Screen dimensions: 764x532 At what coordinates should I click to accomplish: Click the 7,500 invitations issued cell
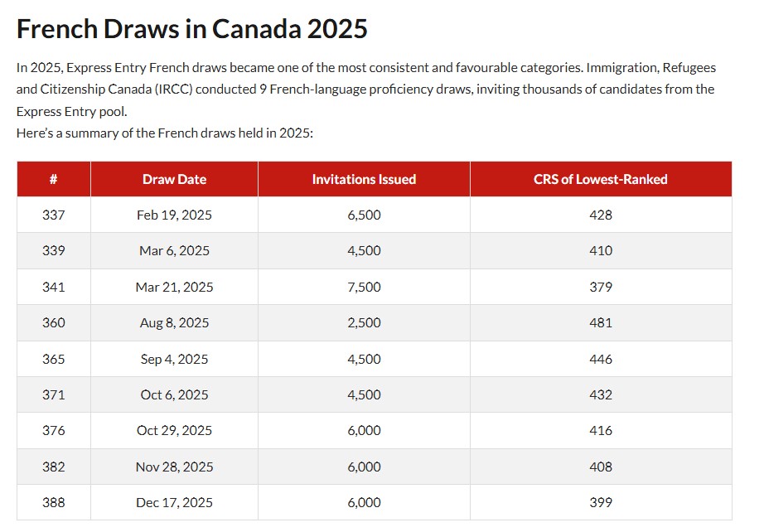(364, 287)
